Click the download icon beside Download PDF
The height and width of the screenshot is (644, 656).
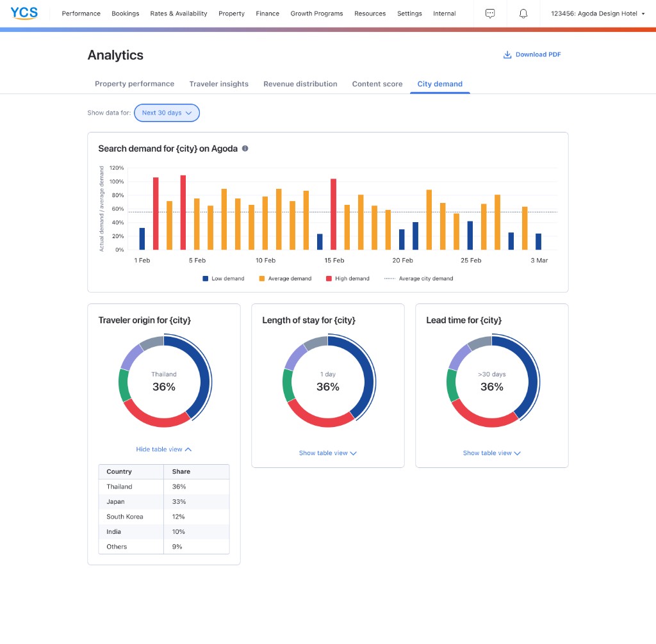[507, 55]
